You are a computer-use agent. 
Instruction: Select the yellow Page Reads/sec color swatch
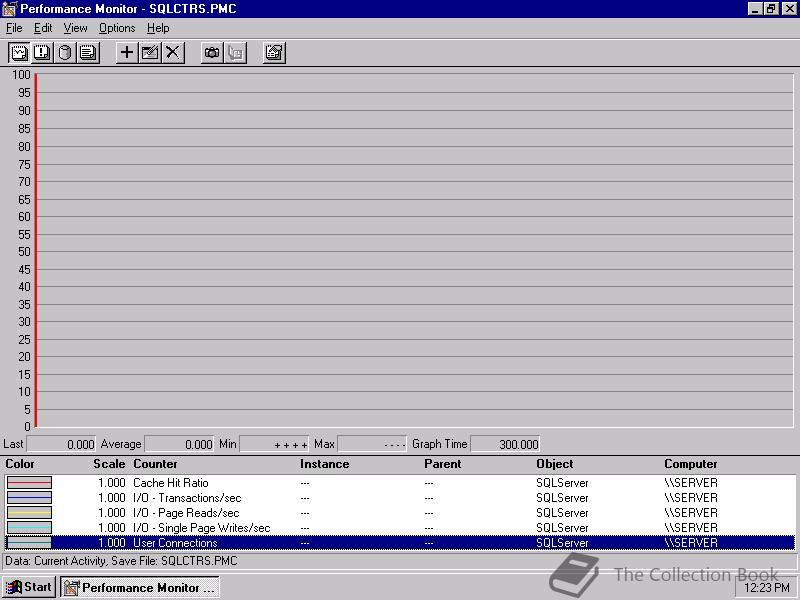tap(29, 512)
